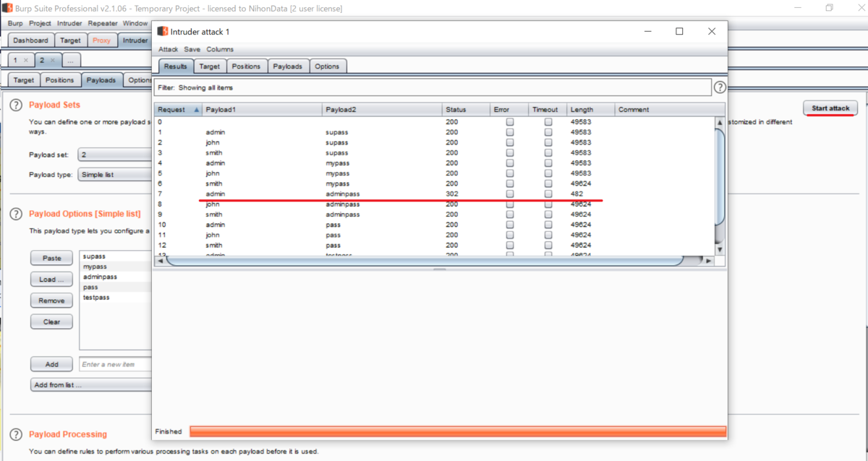Click the results table scroll-down arrow

[719, 249]
